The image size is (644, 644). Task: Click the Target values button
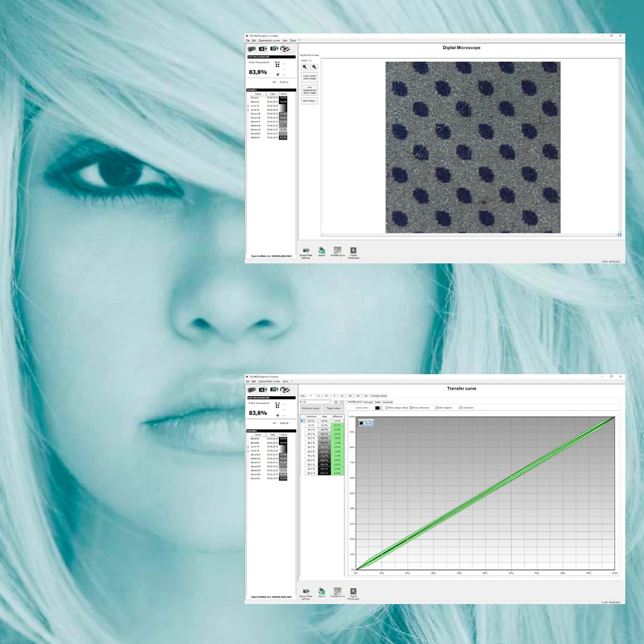pos(332,408)
